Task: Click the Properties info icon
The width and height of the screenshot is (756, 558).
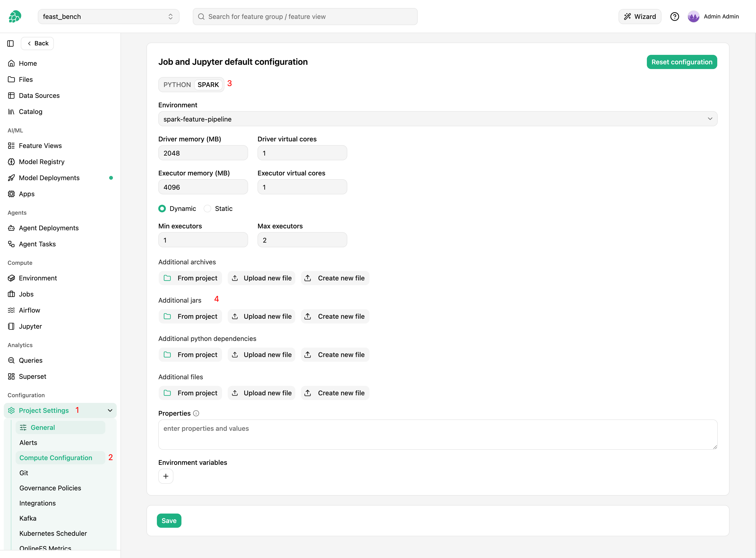Action: pos(196,413)
